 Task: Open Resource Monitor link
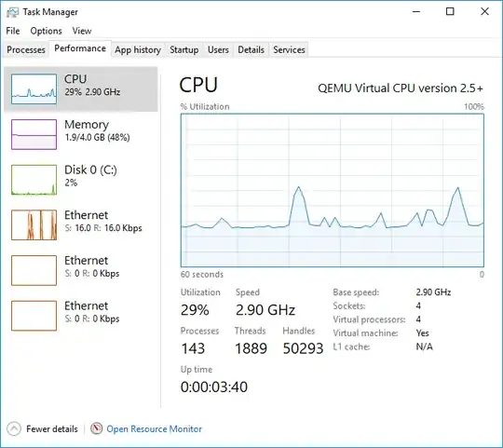click(x=154, y=429)
